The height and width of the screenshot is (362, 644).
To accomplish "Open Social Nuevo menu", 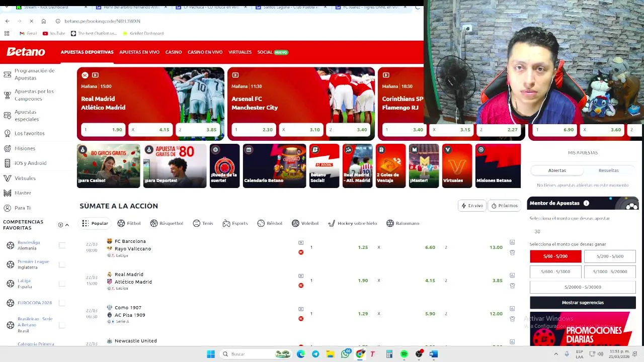I will [x=273, y=52].
